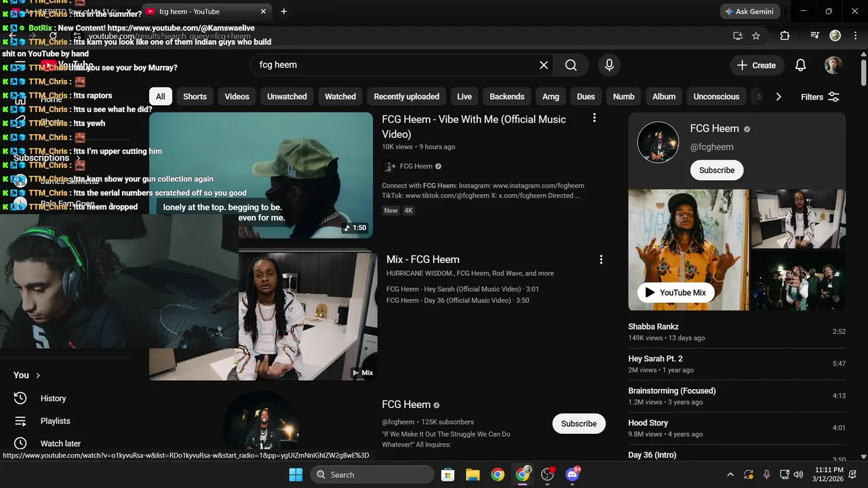Start voice search with the microphone icon
The width and height of the screenshot is (868, 488).
pos(609,65)
